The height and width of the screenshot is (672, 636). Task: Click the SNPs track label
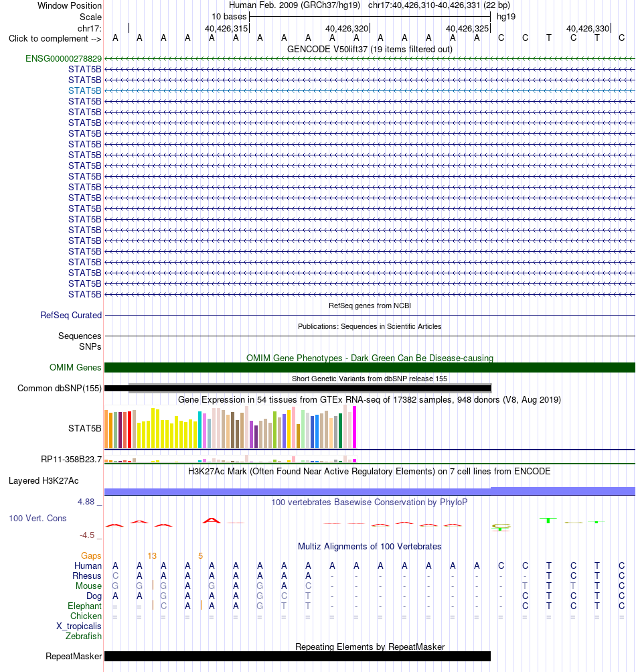tap(90, 346)
